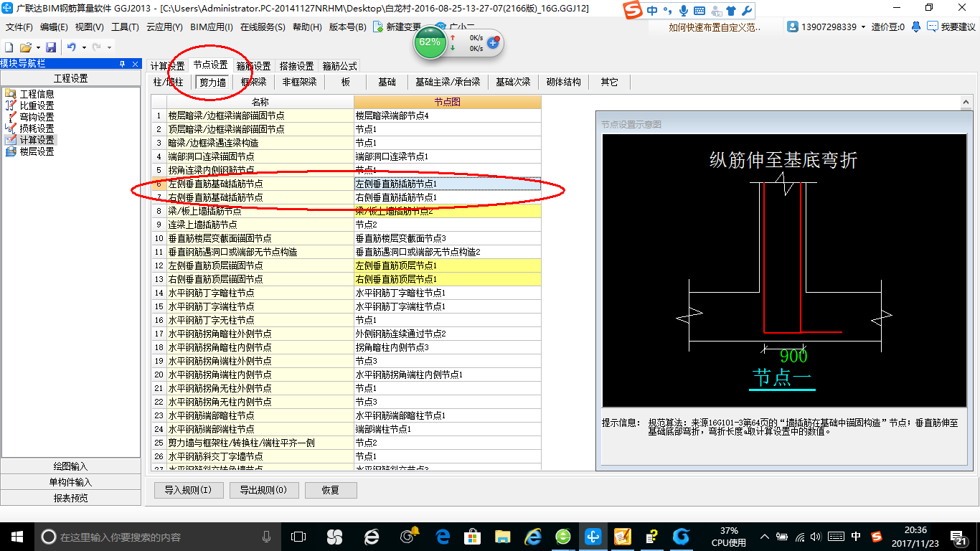Open the Redo history dropdown arrow
The height and width of the screenshot is (551, 980).
tap(109, 47)
